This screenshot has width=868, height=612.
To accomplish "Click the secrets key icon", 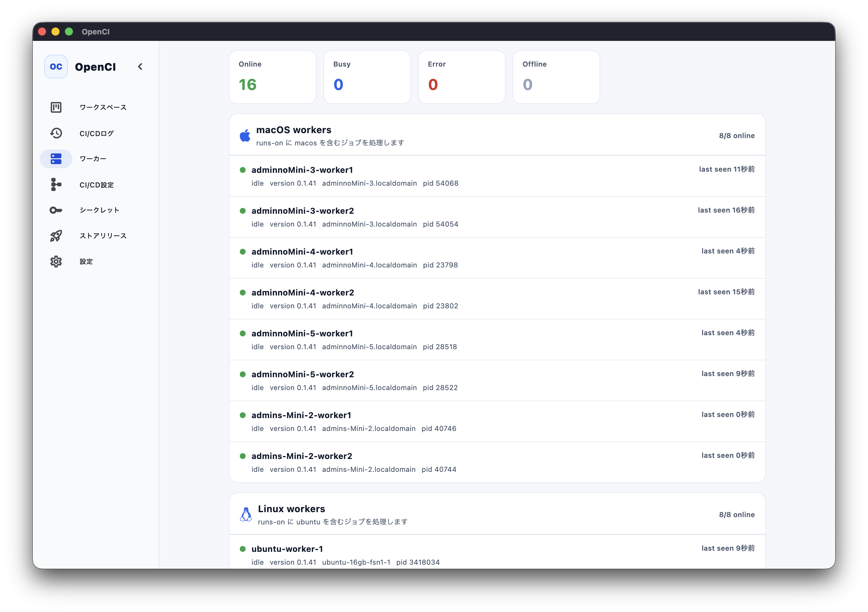I will point(56,210).
